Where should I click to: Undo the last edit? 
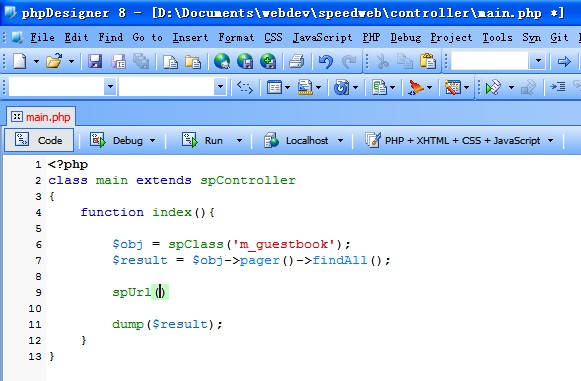click(326, 62)
